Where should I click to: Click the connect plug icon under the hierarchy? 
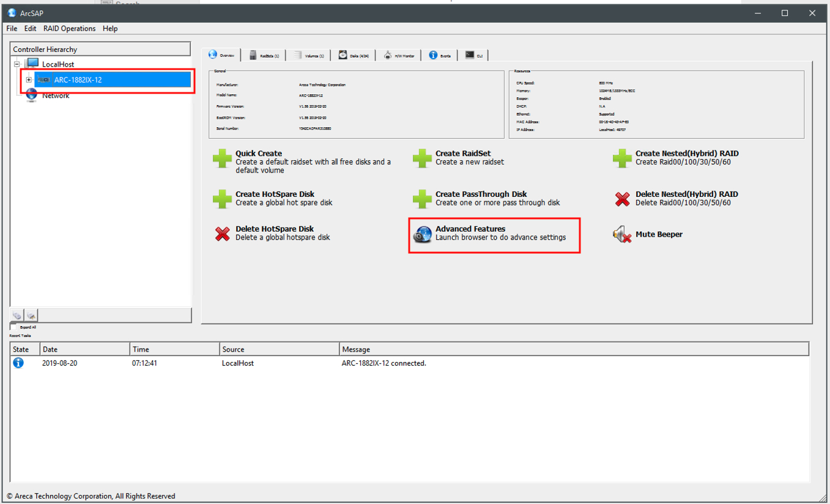click(17, 316)
